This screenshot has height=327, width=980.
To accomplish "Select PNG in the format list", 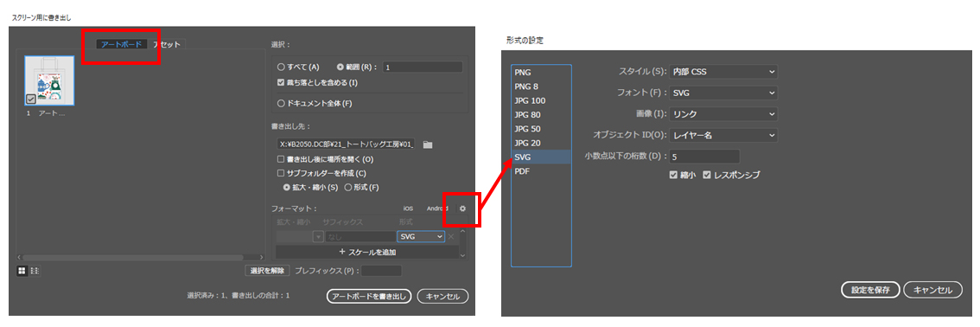I will [x=541, y=73].
